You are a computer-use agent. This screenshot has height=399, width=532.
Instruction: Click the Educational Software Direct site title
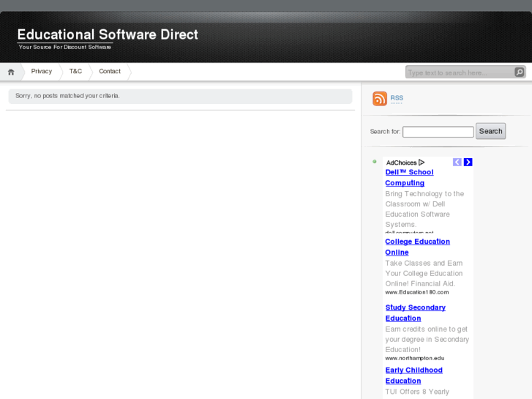click(108, 34)
